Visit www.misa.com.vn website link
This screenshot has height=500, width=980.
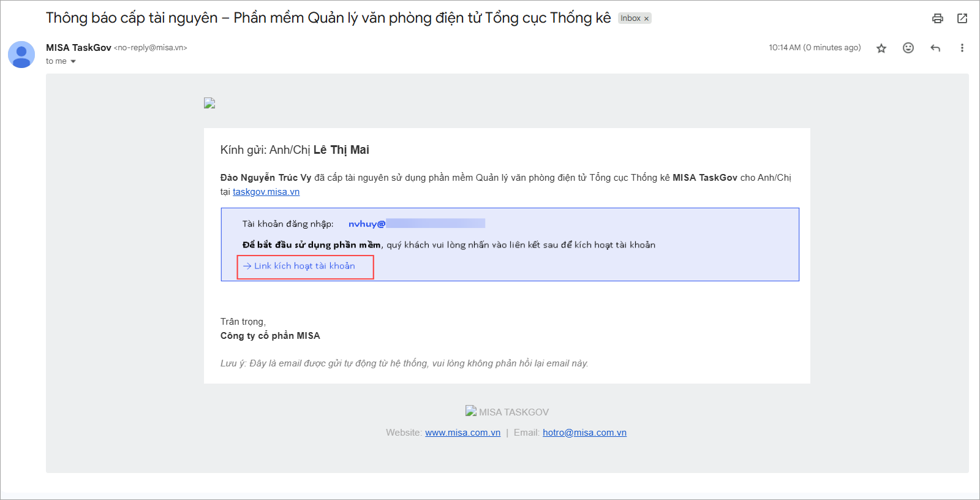462,433
